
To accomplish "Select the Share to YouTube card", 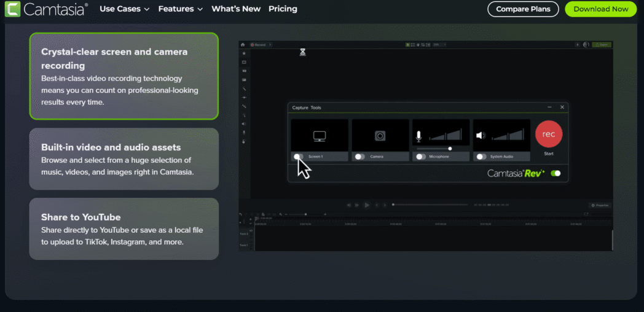I will pyautogui.click(x=124, y=228).
